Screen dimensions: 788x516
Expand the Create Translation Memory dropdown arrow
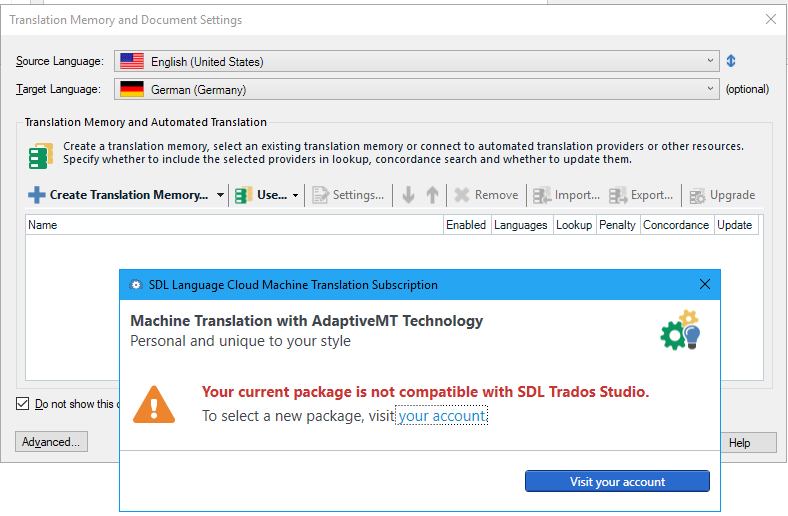220,195
